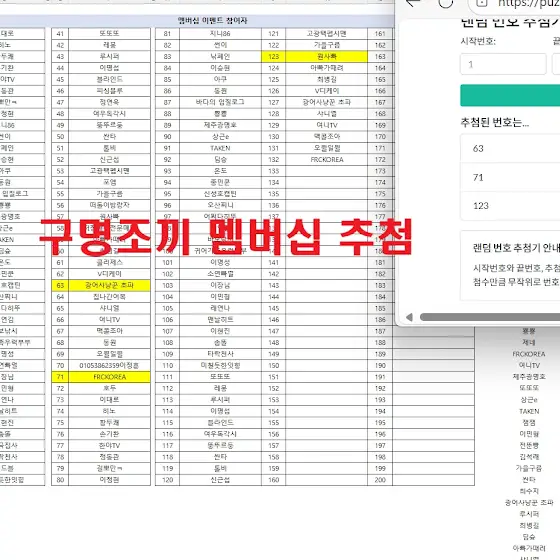Click the browser address bar URL

coord(529,3)
